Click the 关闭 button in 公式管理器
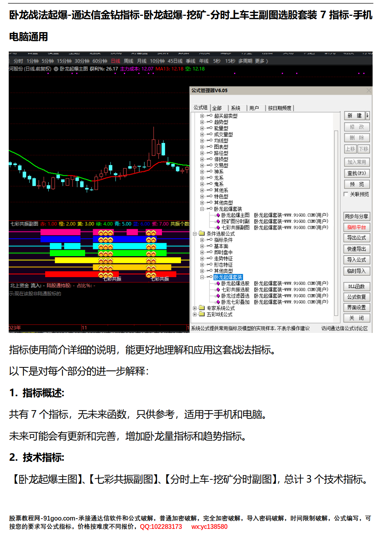The image size is (392, 536). (357, 318)
